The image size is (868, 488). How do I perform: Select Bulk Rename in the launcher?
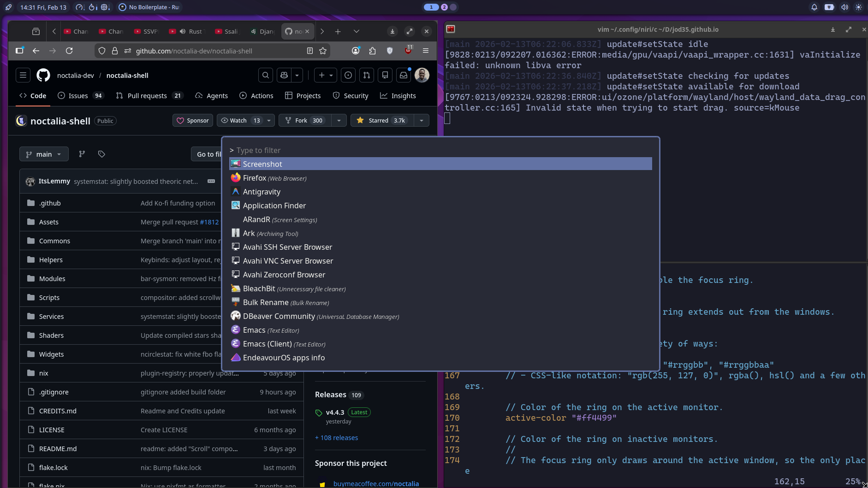[x=440, y=302]
